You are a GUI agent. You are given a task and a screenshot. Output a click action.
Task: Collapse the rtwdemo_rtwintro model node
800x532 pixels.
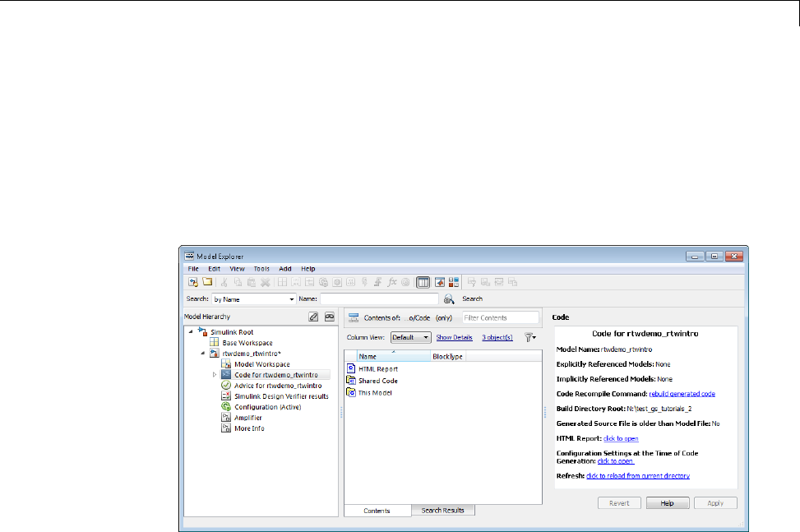click(203, 353)
